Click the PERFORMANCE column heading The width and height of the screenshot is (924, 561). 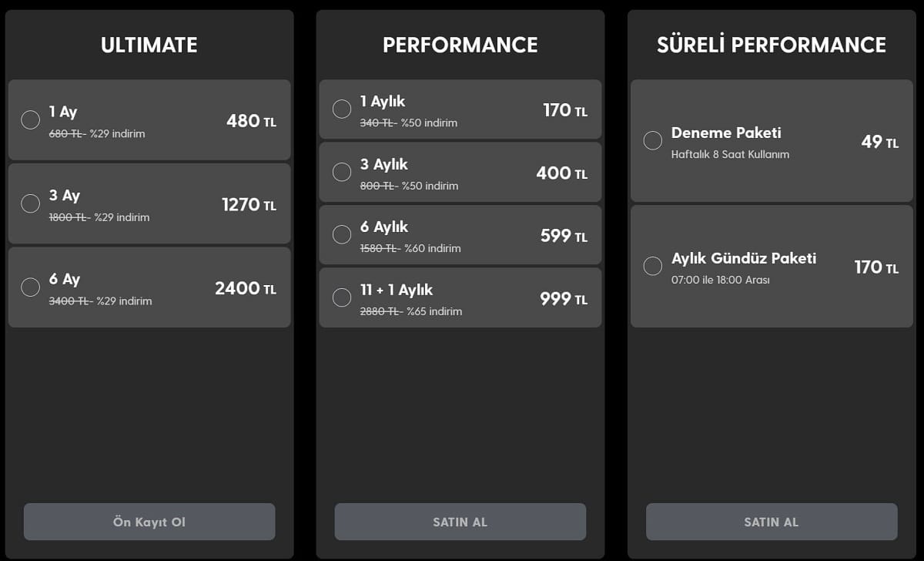[460, 45]
